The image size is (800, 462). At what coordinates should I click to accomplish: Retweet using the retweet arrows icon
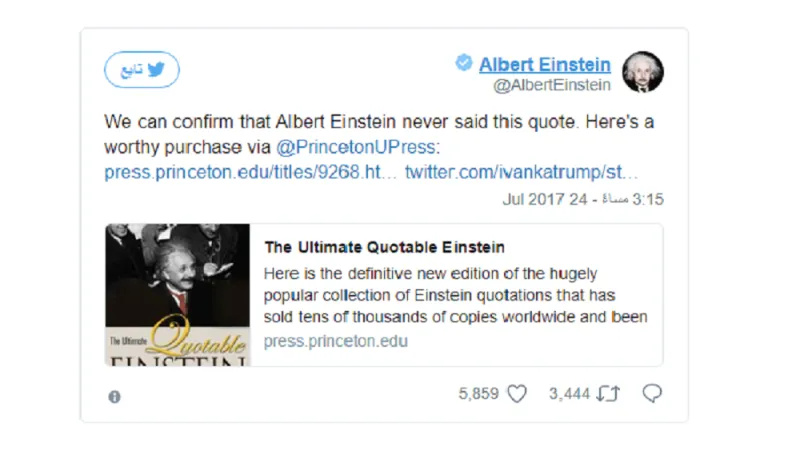click(x=608, y=394)
